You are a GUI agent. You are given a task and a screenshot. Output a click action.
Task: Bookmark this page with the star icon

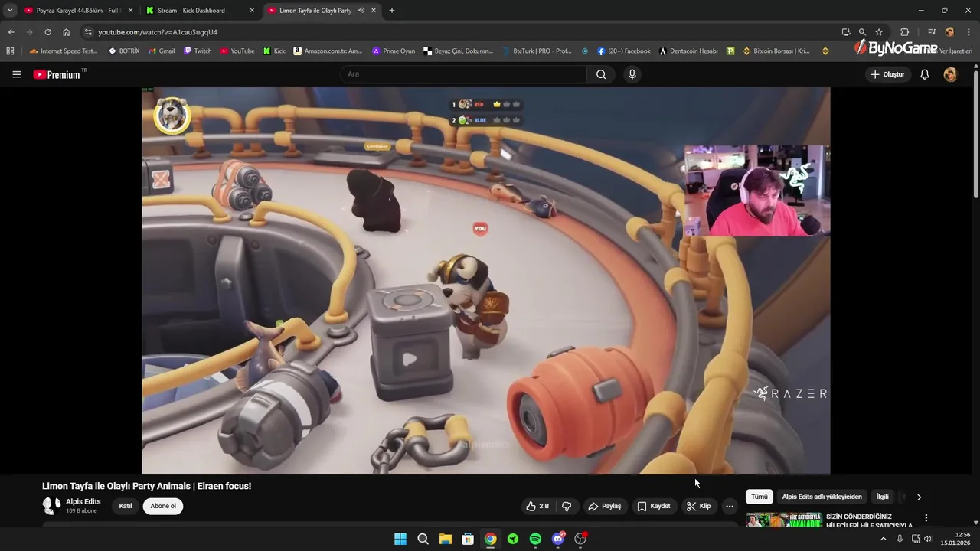pos(879,32)
